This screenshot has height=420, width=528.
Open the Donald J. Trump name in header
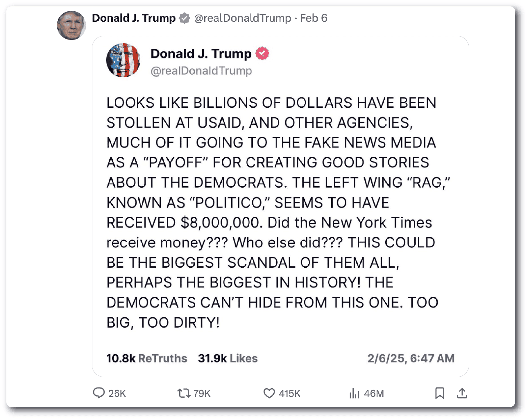[x=134, y=18]
